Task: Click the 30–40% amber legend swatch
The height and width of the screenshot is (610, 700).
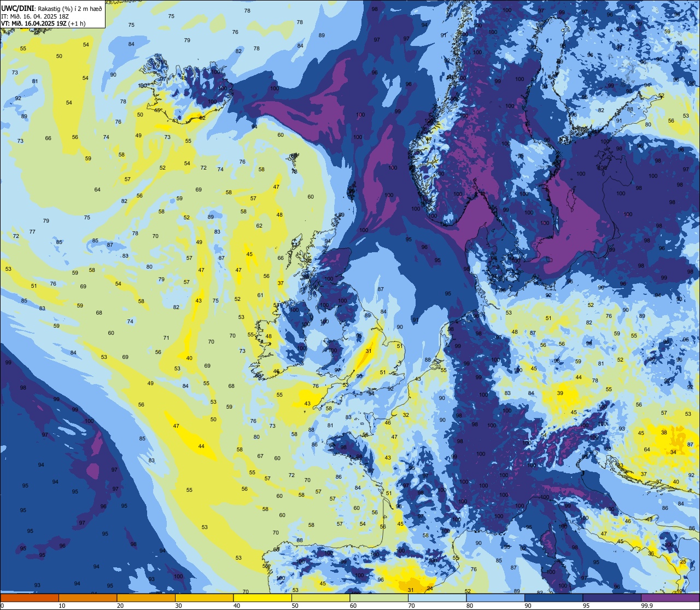Action: (x=204, y=597)
